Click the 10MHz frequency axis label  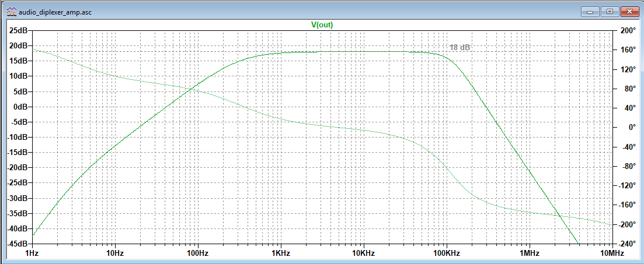[612, 252]
